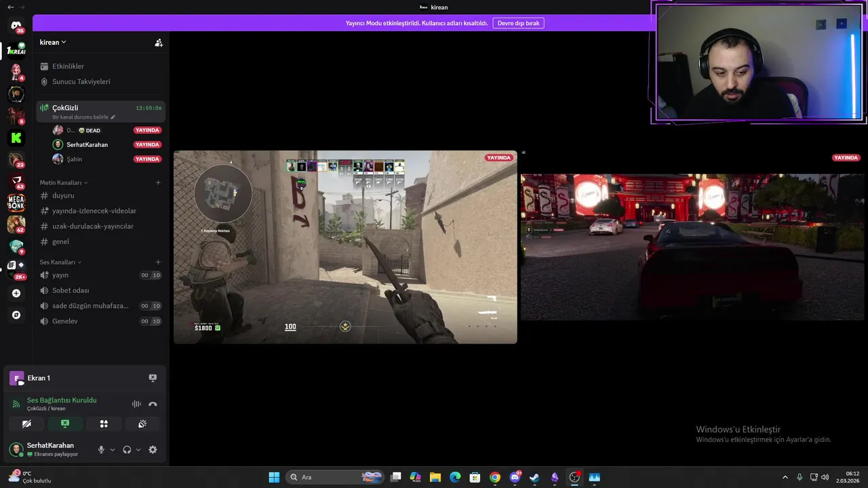
Task: Open Steam from the Windows taskbar
Action: click(x=534, y=477)
